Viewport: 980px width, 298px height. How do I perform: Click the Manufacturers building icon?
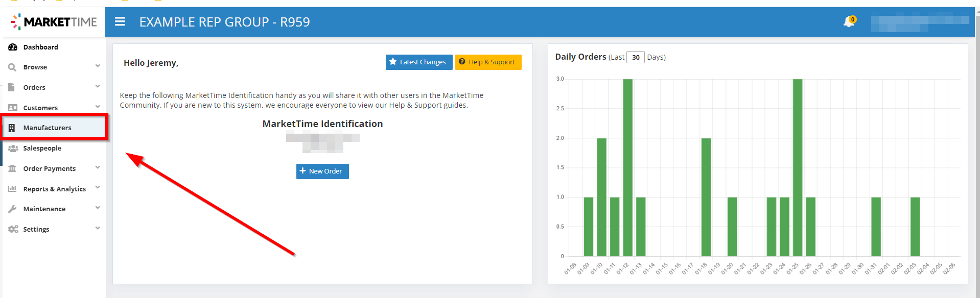click(12, 128)
